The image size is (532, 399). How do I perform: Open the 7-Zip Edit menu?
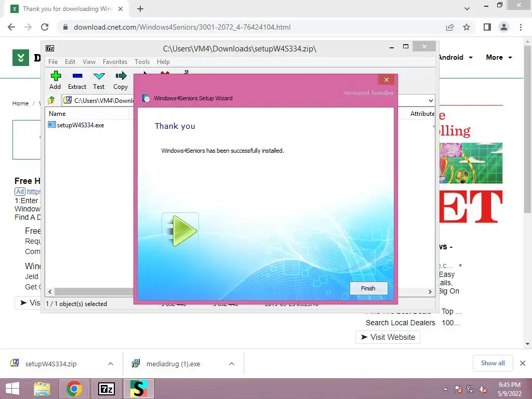coord(70,62)
